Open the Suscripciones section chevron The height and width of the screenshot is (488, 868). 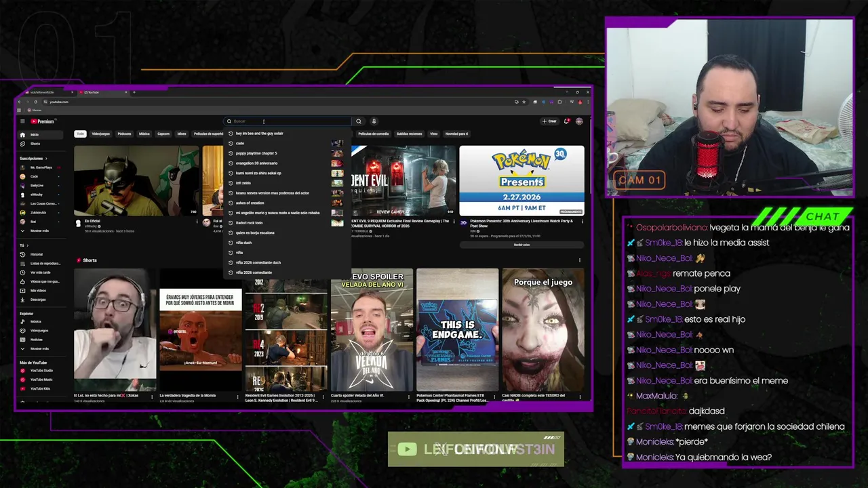[46, 158]
